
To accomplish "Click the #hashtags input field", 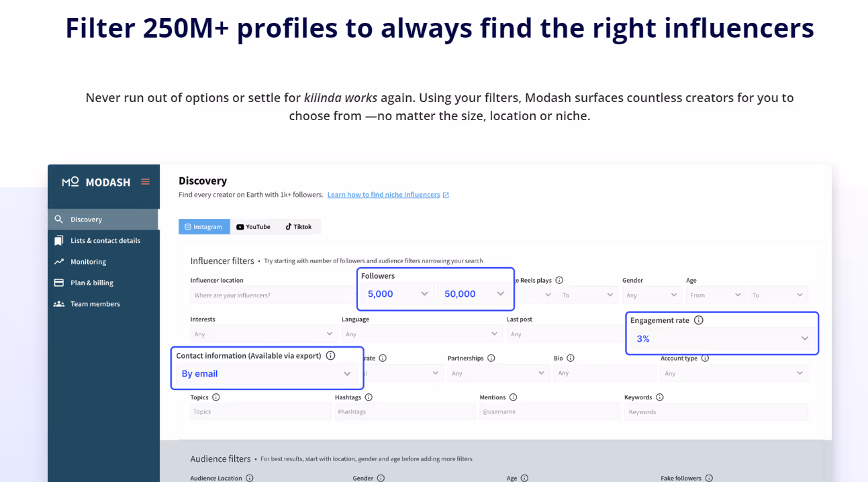I will coord(405,412).
